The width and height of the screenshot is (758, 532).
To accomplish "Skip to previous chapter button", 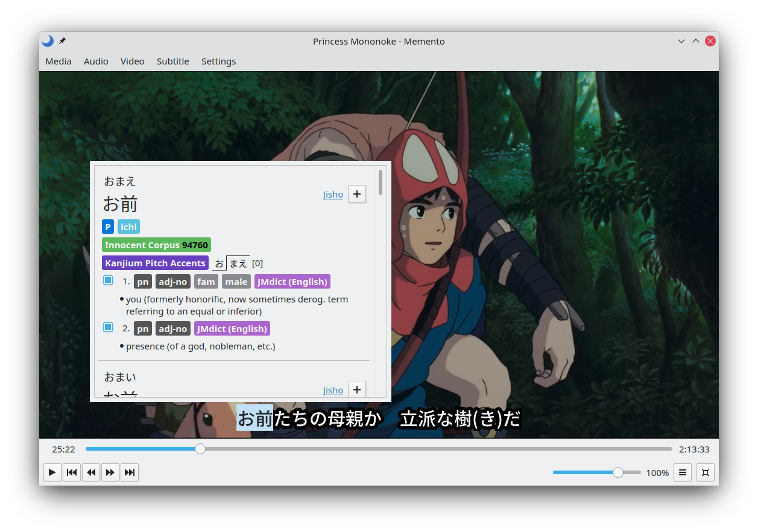I will [72, 472].
